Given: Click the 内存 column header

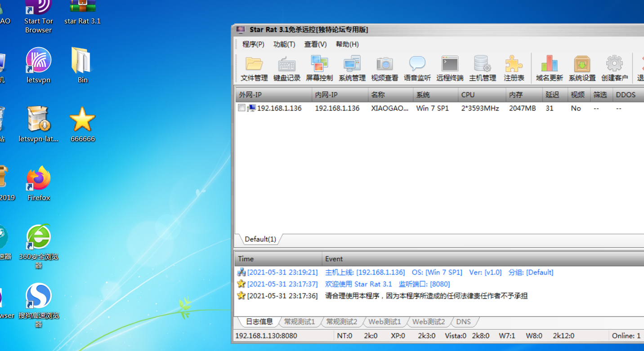Looking at the screenshot, I should click(x=524, y=95).
